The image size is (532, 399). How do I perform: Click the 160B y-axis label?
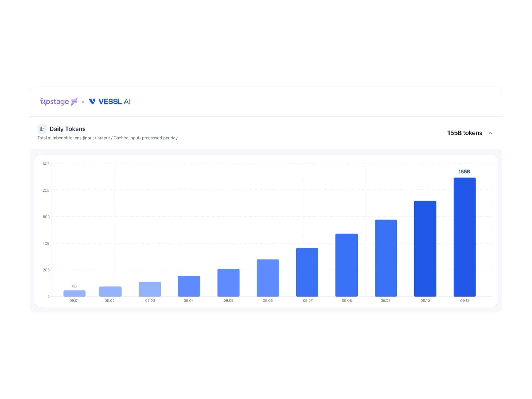tap(45, 164)
